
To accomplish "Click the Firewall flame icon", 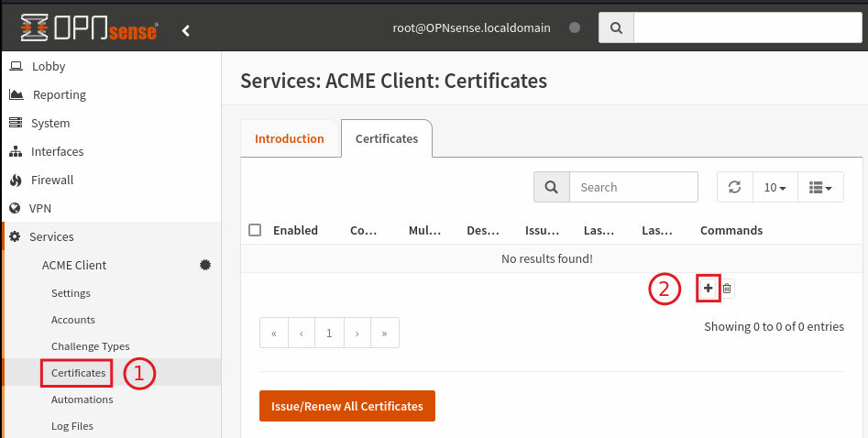I will click(16, 180).
